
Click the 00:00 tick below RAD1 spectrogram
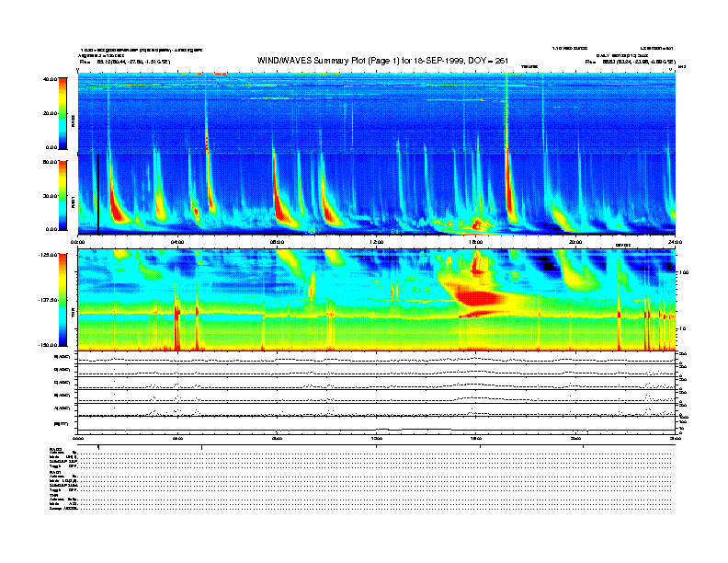pyautogui.click(x=77, y=242)
